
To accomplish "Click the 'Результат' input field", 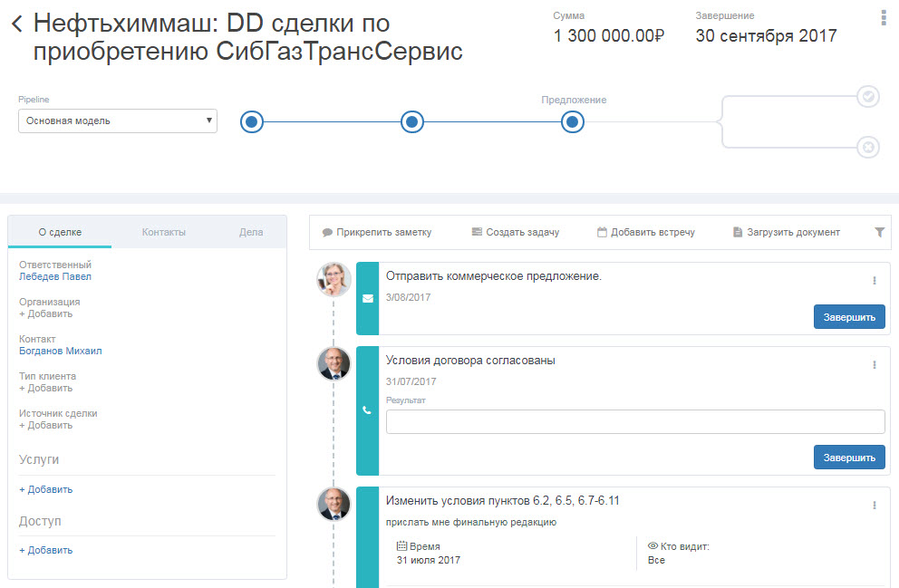I will click(x=634, y=422).
